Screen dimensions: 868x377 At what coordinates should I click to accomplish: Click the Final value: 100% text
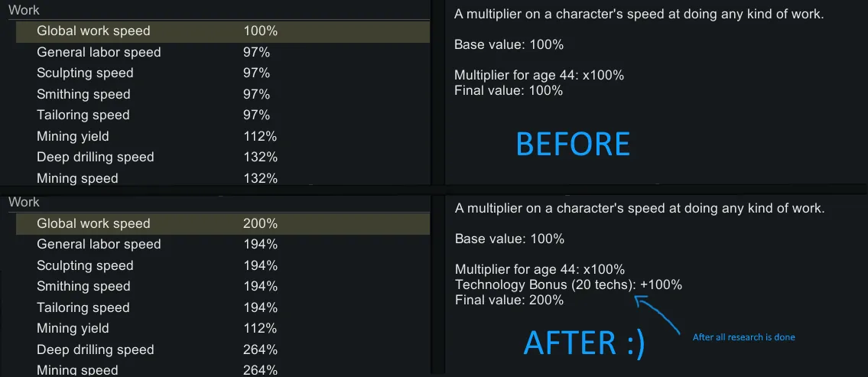point(509,90)
